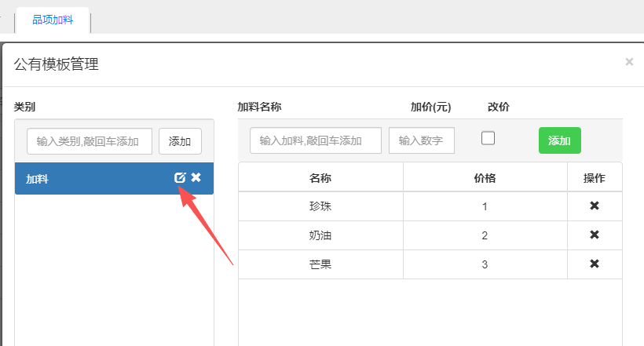Image resolution: width=644 pixels, height=346 pixels.
Task: Switch to the 品项加料 tab
Action: click(53, 20)
